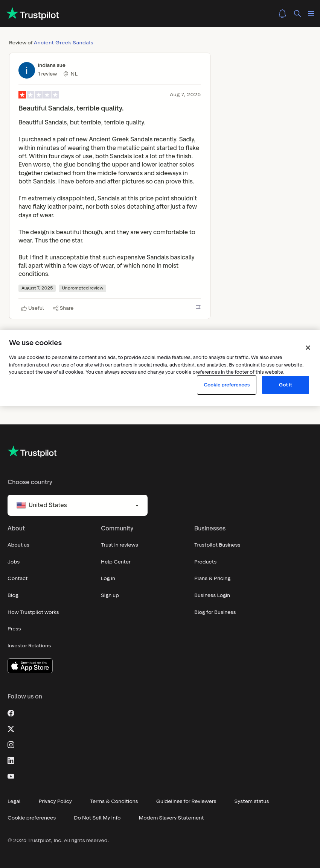Viewport: 320px width, 868px height.
Task: Open Legal footer link
Action: (x=14, y=801)
